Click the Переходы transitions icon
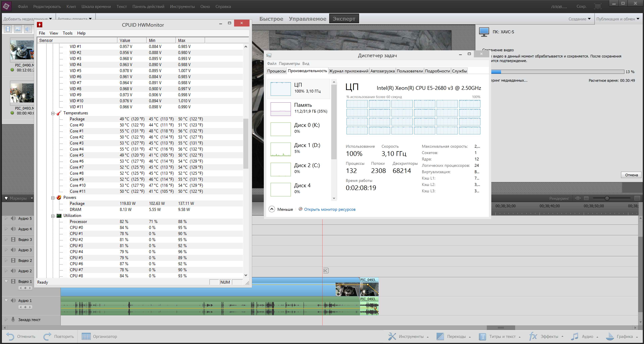 tap(440, 336)
